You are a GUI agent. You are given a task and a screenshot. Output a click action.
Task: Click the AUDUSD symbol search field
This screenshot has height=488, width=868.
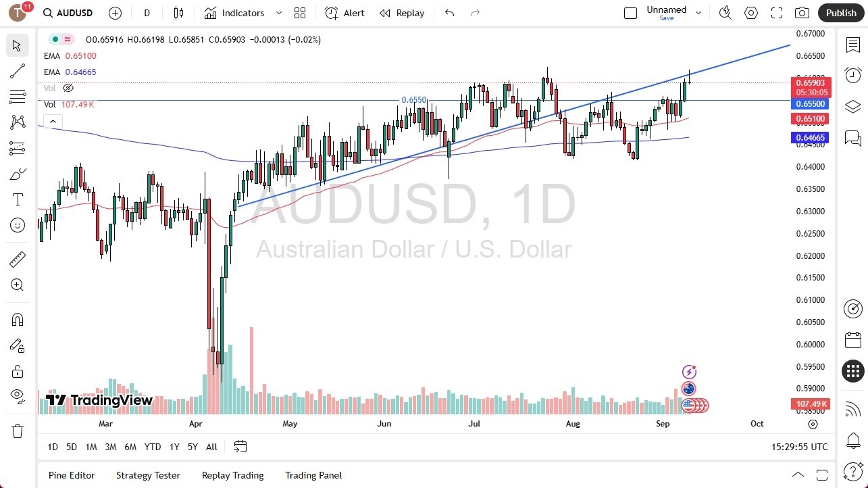68,12
